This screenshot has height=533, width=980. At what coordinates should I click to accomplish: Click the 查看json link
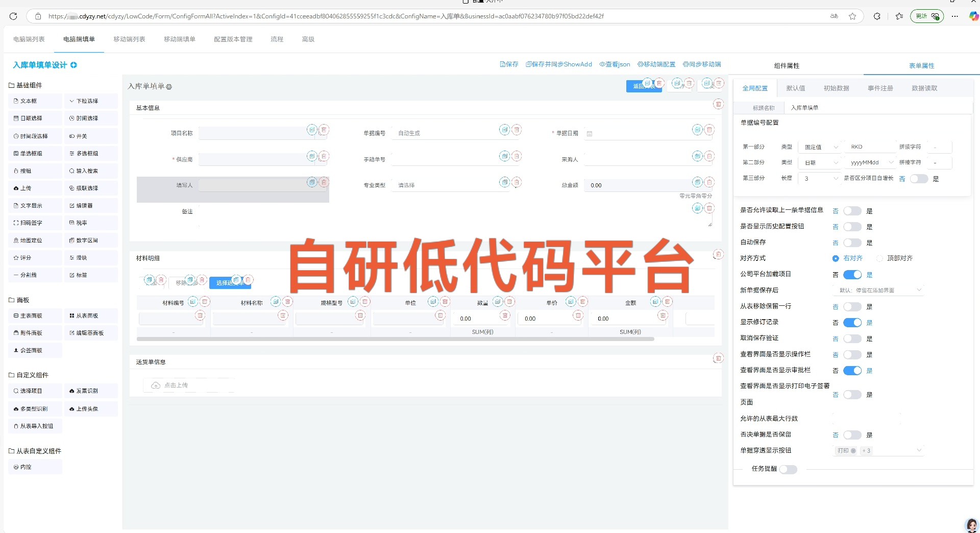(x=615, y=64)
